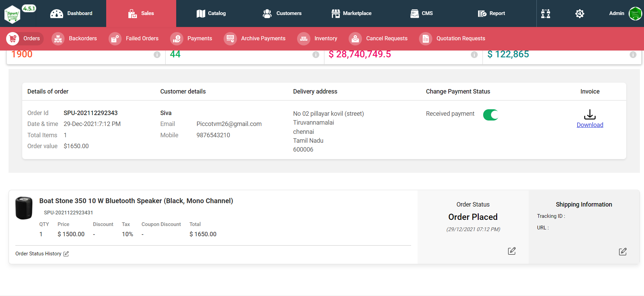Click the invoice download arrow icon
Image resolution: width=644 pixels, height=296 pixels.
(x=590, y=114)
